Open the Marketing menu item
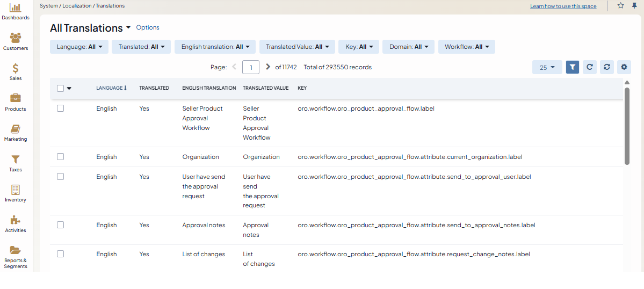The image size is (644, 289). coord(16,132)
